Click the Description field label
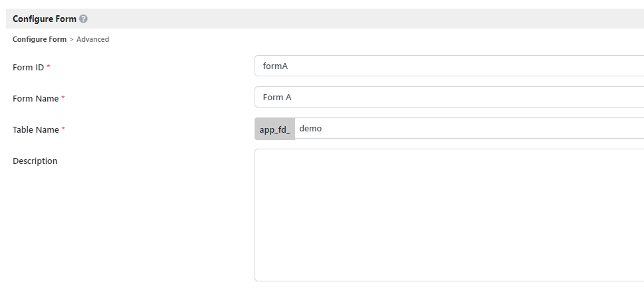Image resolution: width=644 pixels, height=294 pixels. (35, 161)
